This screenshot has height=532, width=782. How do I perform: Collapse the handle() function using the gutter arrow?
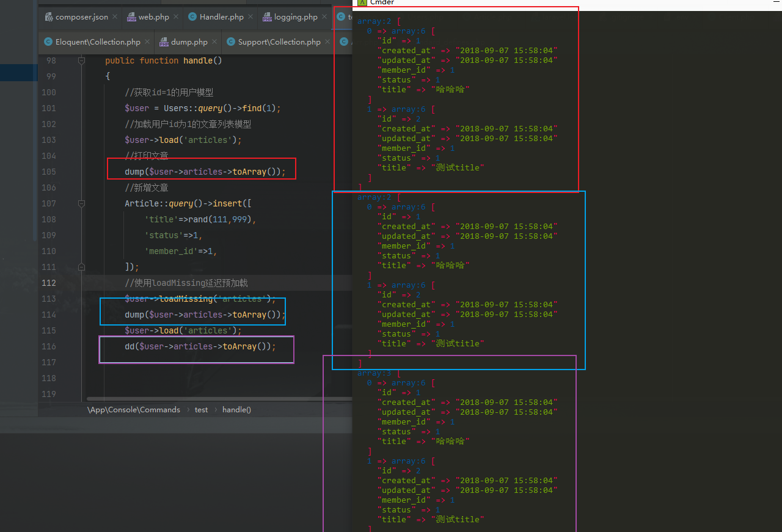point(81,60)
